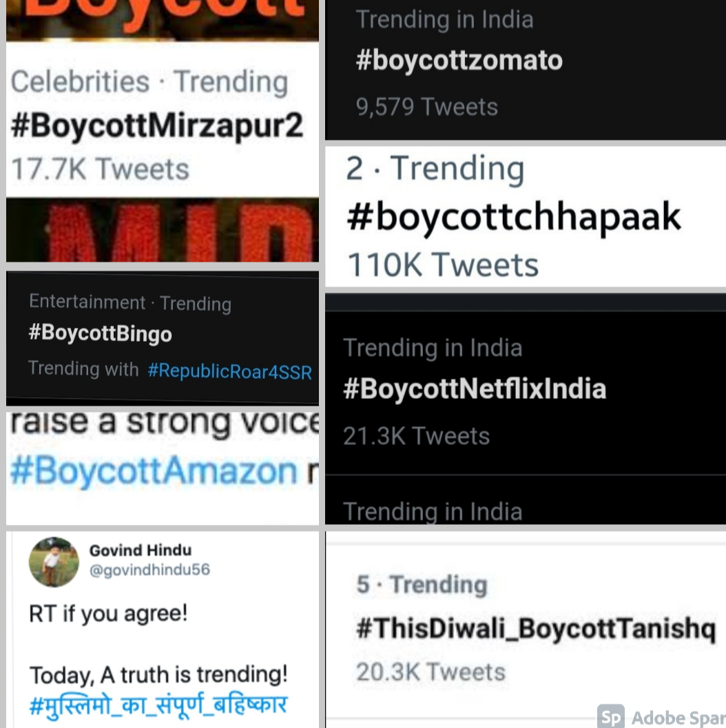The height and width of the screenshot is (728, 726).
Task: Click 21.3K Tweets count
Action: coord(416,436)
